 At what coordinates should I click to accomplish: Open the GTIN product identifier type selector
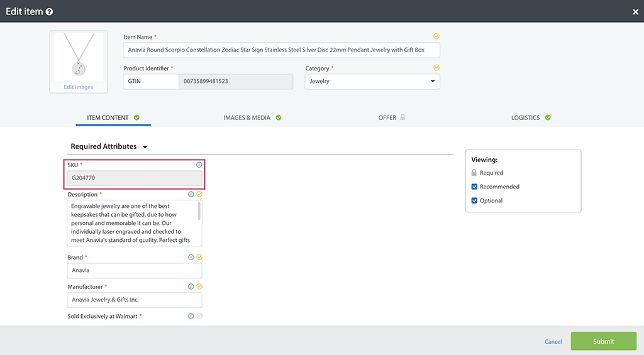[151, 81]
